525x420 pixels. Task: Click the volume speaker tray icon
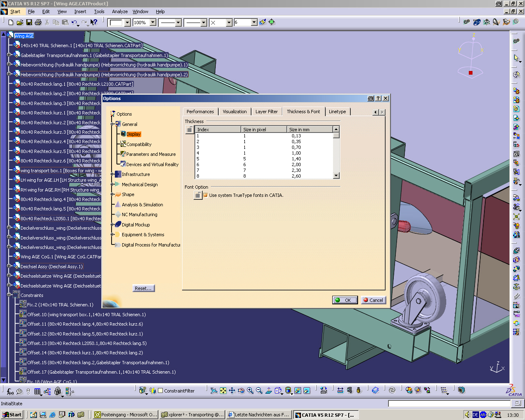point(468,415)
